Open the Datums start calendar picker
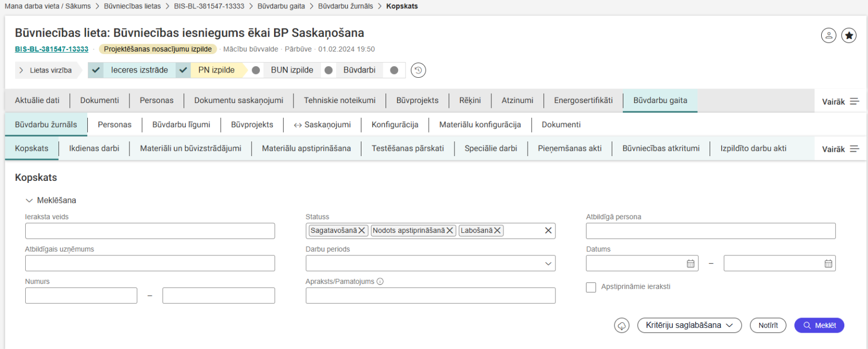Viewport: 868px width, 349px height. 690,263
